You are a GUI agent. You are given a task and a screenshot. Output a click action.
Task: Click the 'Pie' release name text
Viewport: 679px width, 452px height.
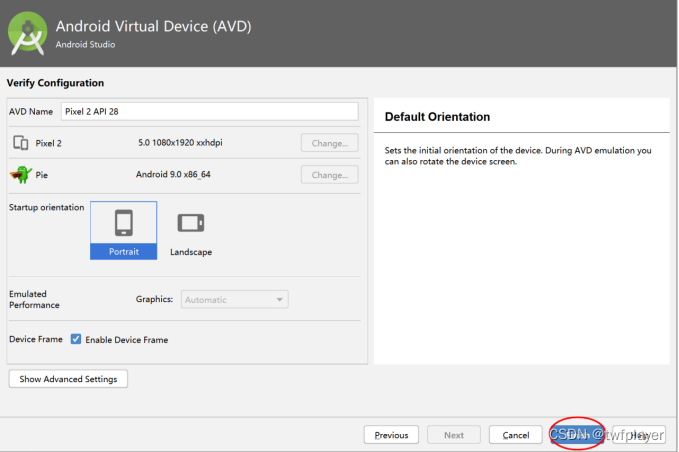click(x=42, y=175)
